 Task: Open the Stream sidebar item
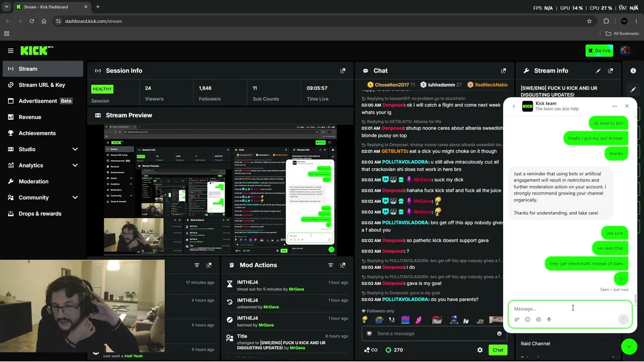tap(43, 69)
